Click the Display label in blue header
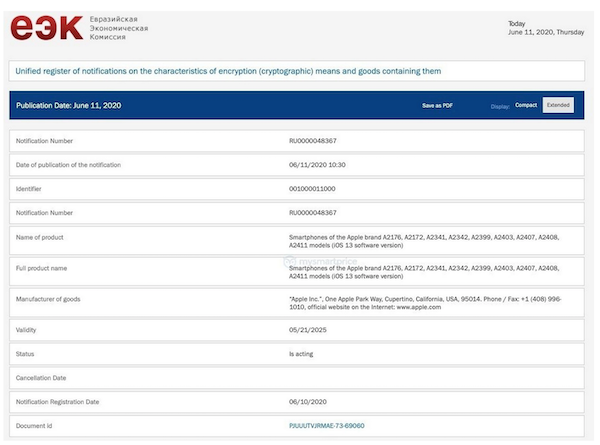600x445 pixels. click(500, 106)
